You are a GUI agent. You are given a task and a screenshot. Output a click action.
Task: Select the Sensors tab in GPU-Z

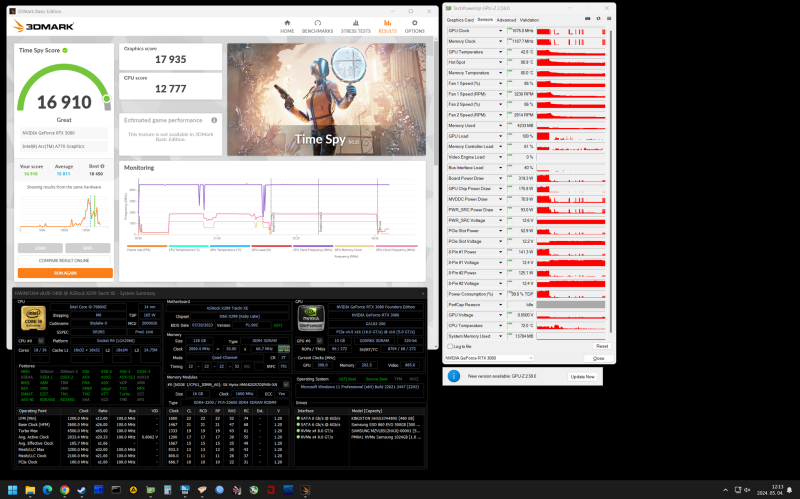[x=485, y=20]
